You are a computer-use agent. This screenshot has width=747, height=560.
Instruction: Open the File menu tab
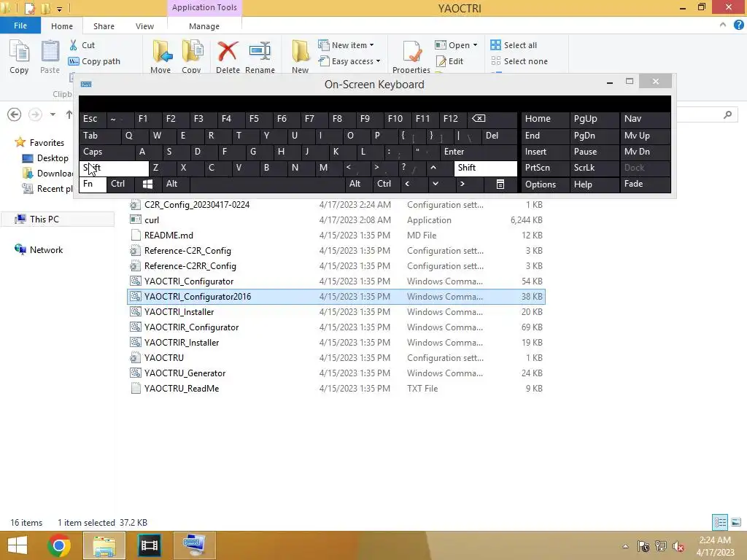point(20,26)
